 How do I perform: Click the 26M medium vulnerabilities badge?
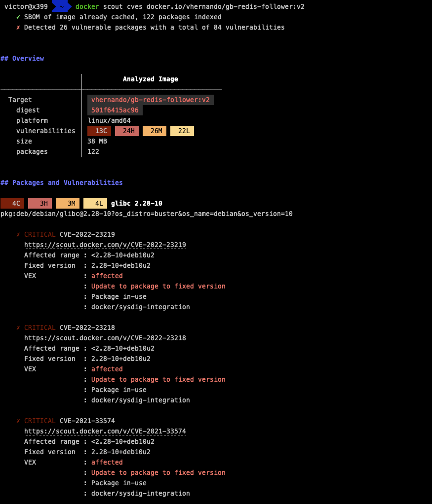(155, 131)
